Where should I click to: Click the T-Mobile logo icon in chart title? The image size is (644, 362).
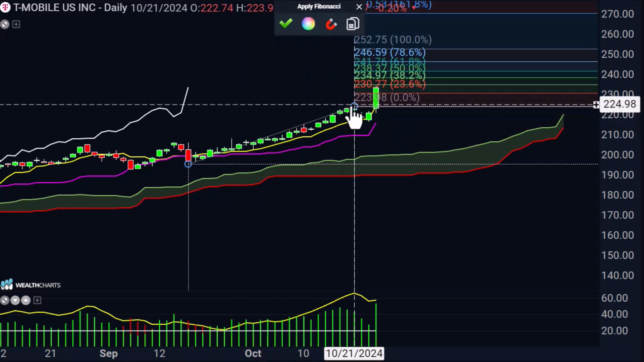(5, 7)
